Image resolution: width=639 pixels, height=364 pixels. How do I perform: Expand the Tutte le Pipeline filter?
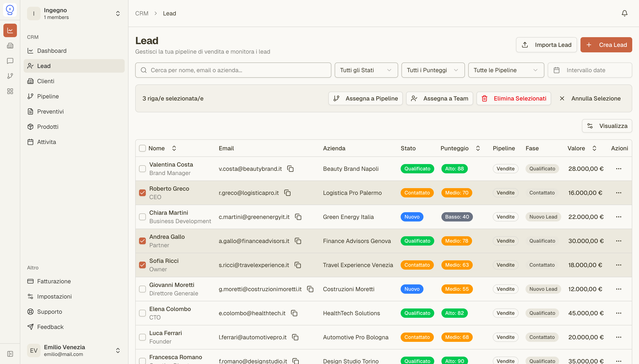click(x=506, y=70)
